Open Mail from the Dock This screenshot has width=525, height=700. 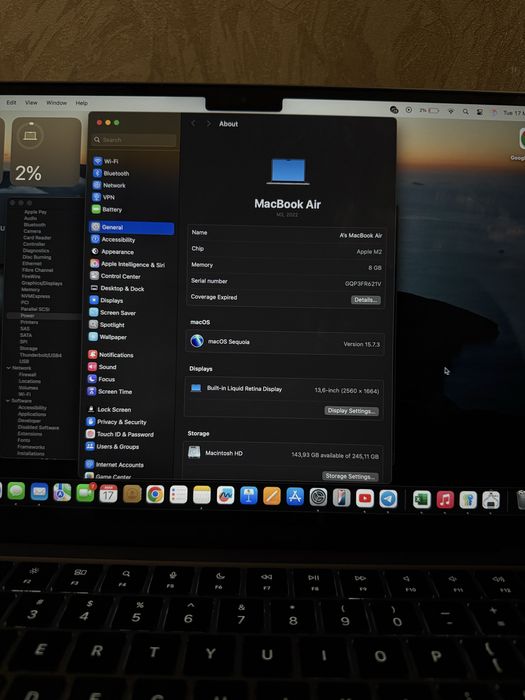click(x=39, y=492)
